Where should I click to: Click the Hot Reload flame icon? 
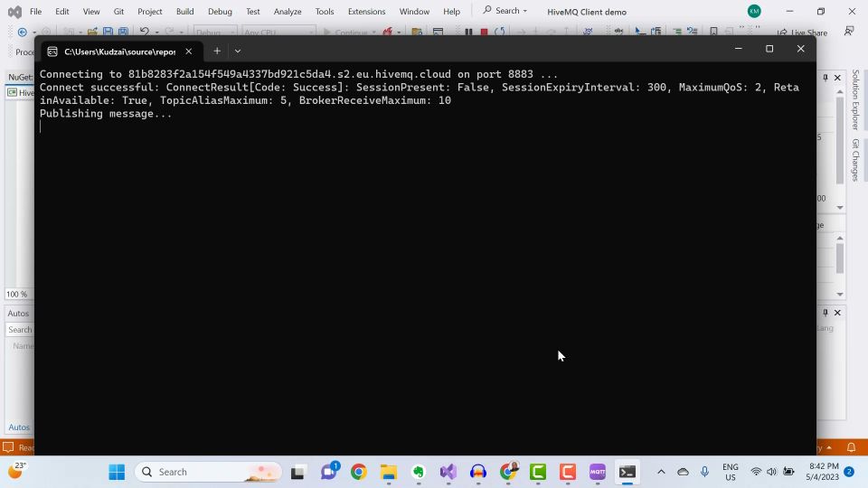[388, 33]
